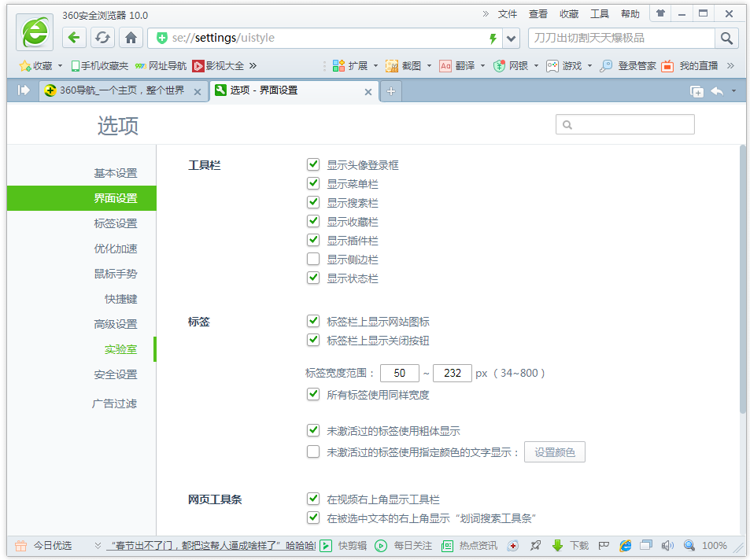Click the speaker mute icon in status bar
The width and height of the screenshot is (750, 560).
(x=667, y=545)
